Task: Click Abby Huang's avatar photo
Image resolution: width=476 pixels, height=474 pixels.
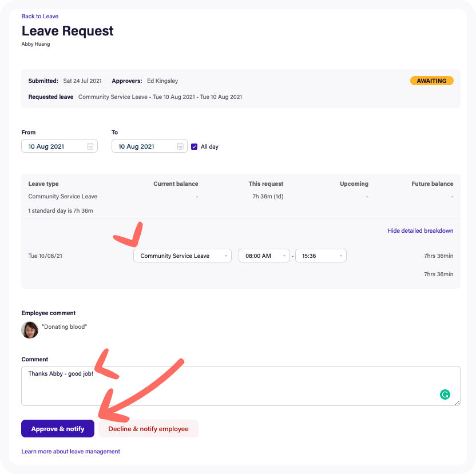Action: click(30, 329)
